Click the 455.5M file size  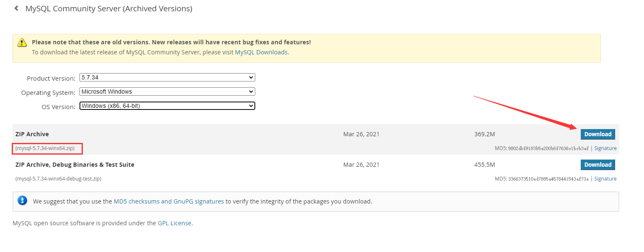pos(485,165)
